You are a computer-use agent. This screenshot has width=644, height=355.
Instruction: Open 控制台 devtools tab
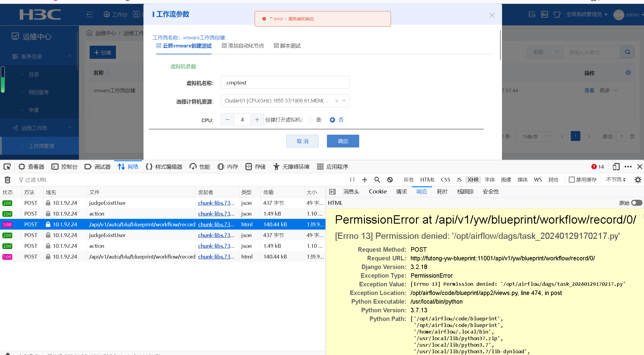click(x=65, y=167)
